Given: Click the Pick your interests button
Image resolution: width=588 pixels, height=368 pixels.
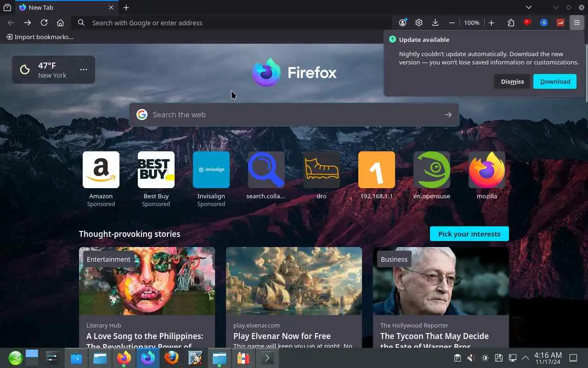Looking at the screenshot, I should (x=469, y=234).
